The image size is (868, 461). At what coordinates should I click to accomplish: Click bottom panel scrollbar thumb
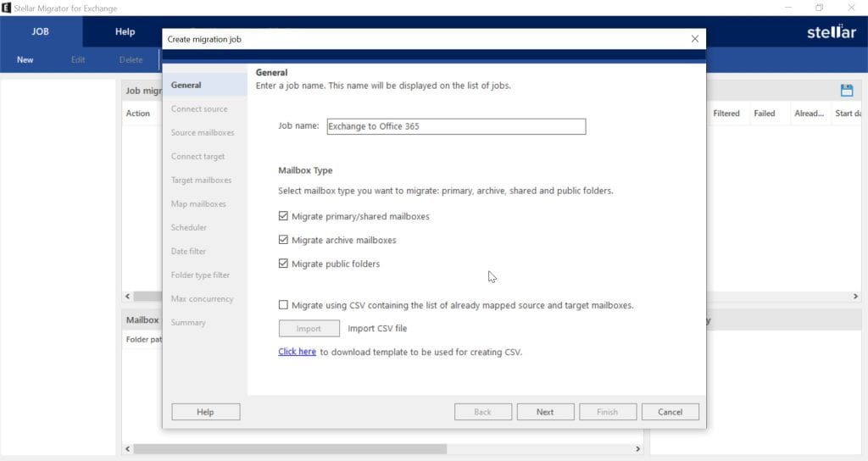point(290,449)
